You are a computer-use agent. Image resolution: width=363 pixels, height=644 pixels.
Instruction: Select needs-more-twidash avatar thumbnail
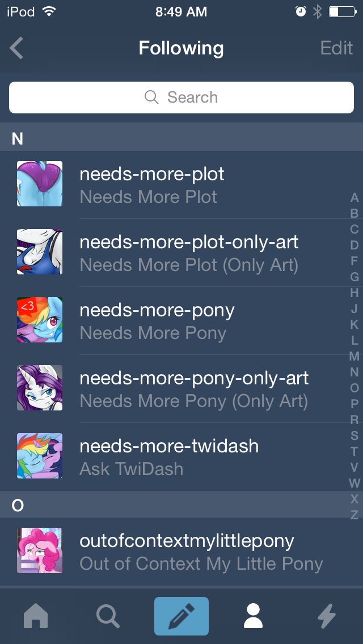point(40,455)
